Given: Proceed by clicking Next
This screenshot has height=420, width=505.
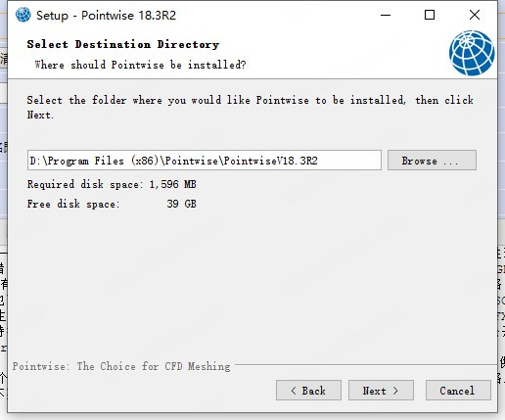Looking at the screenshot, I should click(381, 391).
